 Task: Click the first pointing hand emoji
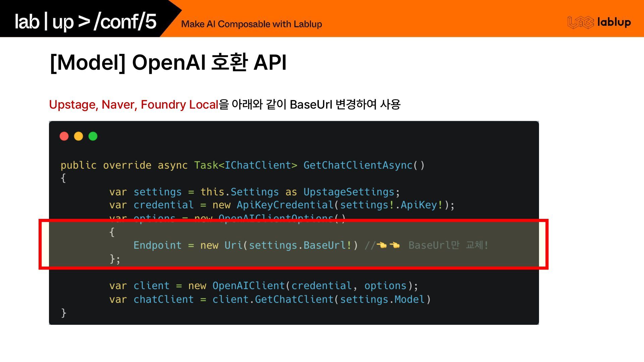tap(382, 245)
